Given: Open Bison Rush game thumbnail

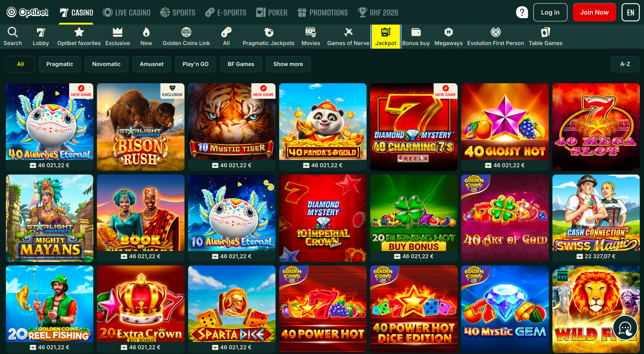Looking at the screenshot, I should [141, 127].
